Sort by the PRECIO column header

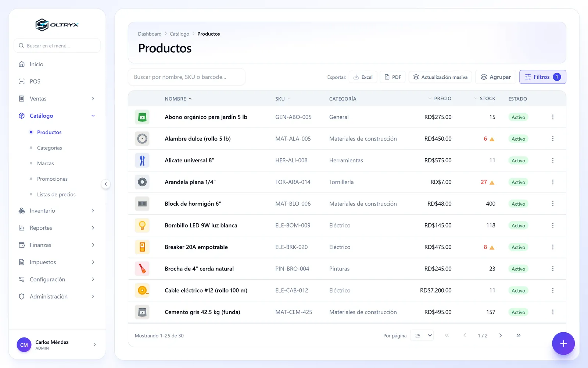click(x=440, y=99)
